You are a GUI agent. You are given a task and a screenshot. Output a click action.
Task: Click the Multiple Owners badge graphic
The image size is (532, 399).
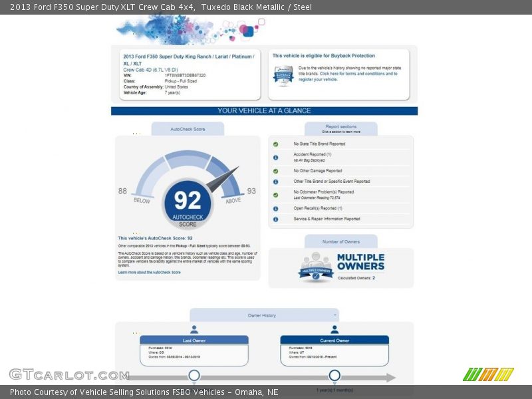315,267
